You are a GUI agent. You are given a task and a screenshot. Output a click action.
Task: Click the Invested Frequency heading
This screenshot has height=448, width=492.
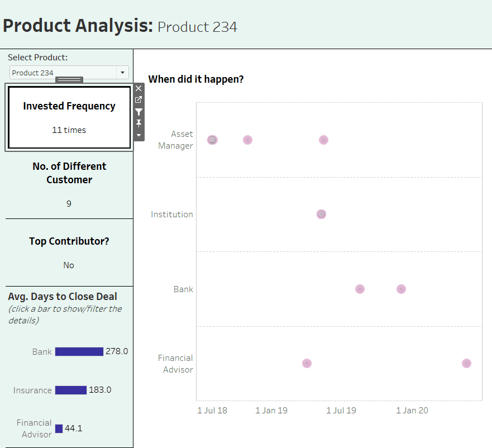pyautogui.click(x=69, y=106)
